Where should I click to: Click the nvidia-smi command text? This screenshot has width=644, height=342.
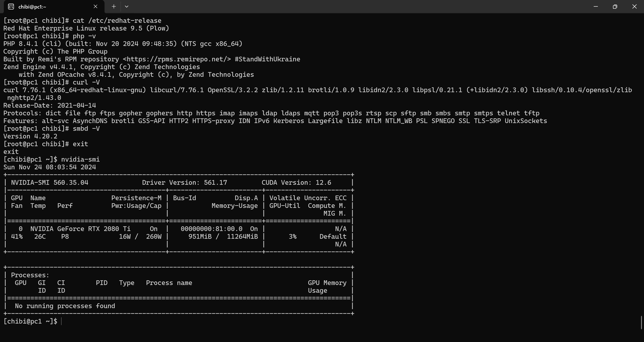(x=80, y=159)
